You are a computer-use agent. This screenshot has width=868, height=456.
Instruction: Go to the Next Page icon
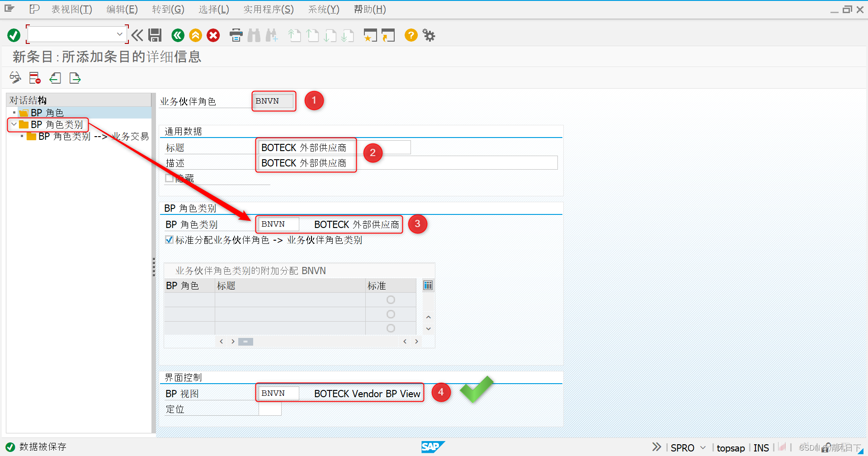tap(330, 35)
